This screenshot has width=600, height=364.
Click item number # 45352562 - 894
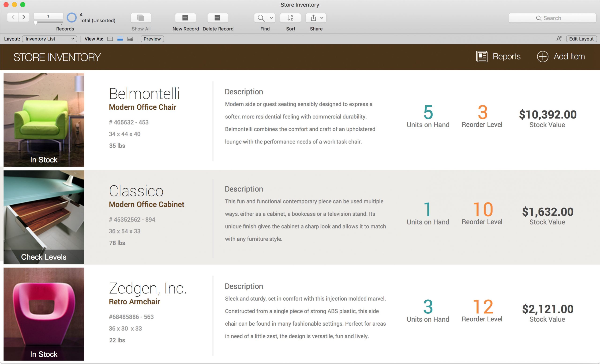132,220
